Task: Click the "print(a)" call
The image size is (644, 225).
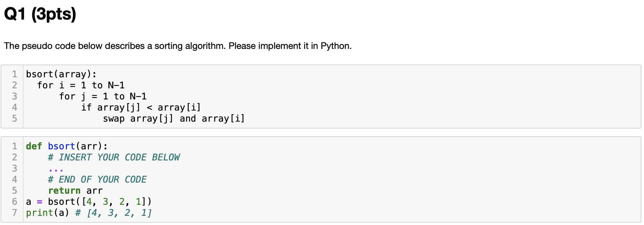Action: tap(48, 213)
